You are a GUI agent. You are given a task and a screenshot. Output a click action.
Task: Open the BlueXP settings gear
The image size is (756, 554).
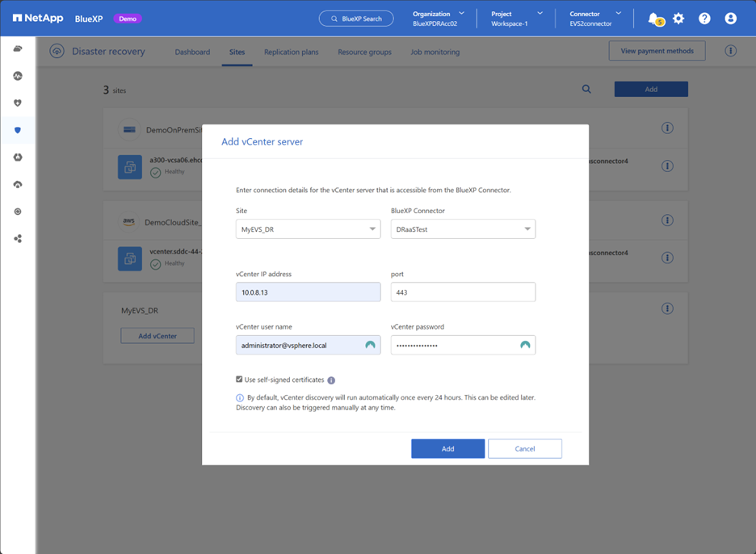click(679, 18)
